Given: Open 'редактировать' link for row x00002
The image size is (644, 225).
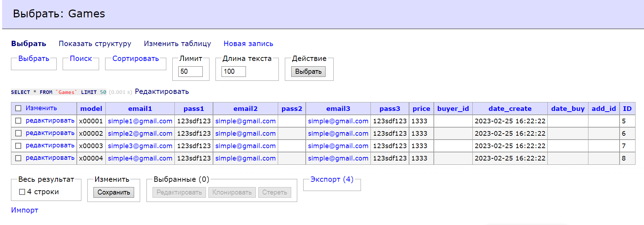Looking at the screenshot, I should 50,133.
